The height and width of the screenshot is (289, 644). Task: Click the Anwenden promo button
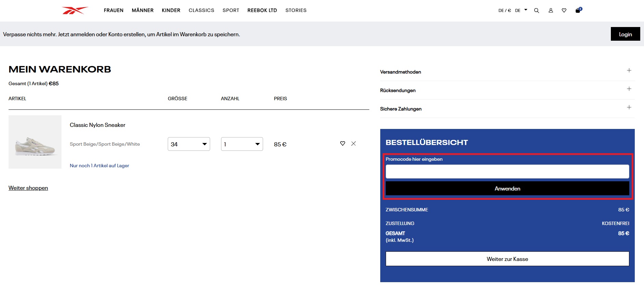[x=507, y=188]
